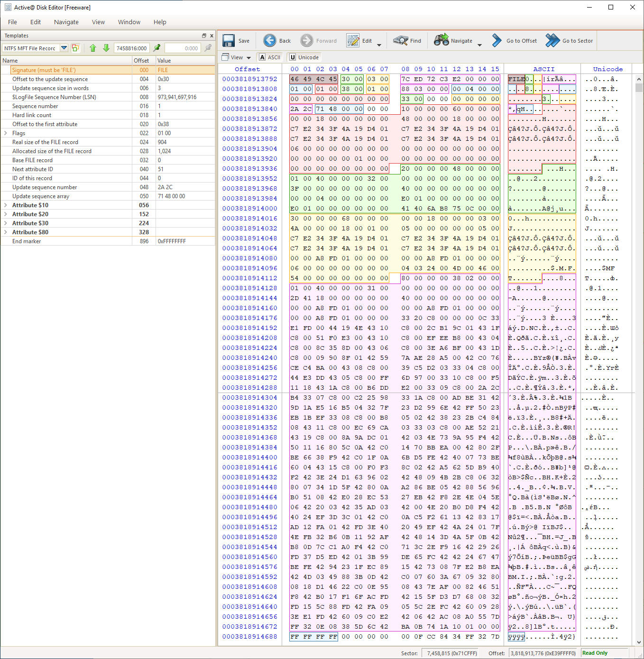This screenshot has width=644, height=659.
Task: Expand Attribute $10
Action: pos(6,205)
